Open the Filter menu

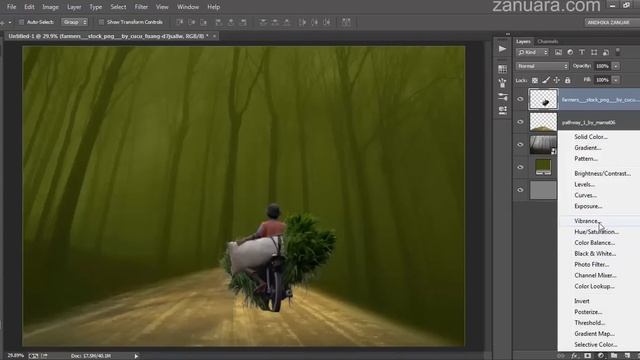click(x=141, y=7)
